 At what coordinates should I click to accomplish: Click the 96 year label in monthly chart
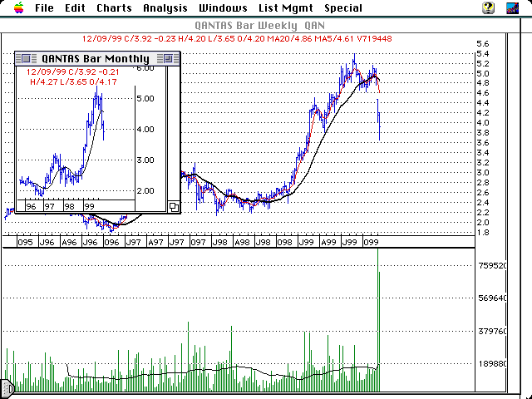(31, 206)
